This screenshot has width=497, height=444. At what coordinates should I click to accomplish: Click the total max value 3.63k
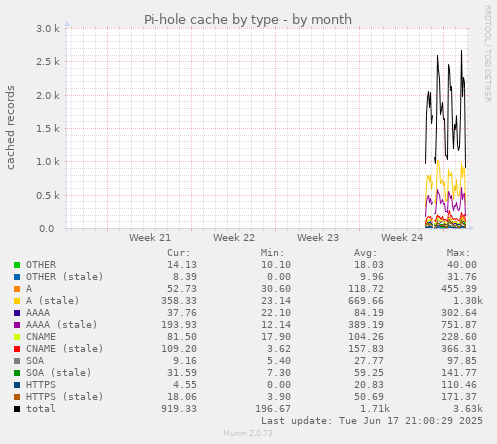468,409
